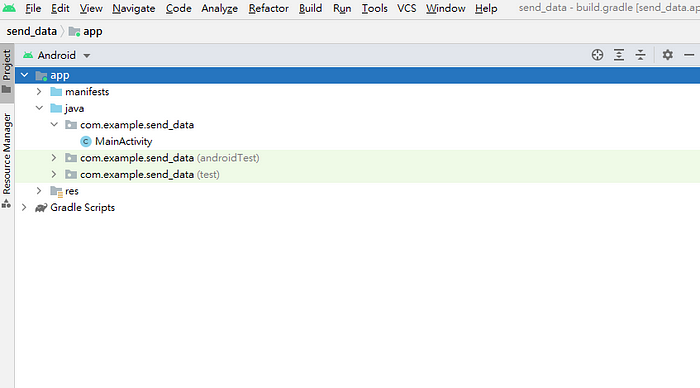The image size is (700, 388).
Task: Click the (test) package folder icon
Action: (x=71, y=174)
